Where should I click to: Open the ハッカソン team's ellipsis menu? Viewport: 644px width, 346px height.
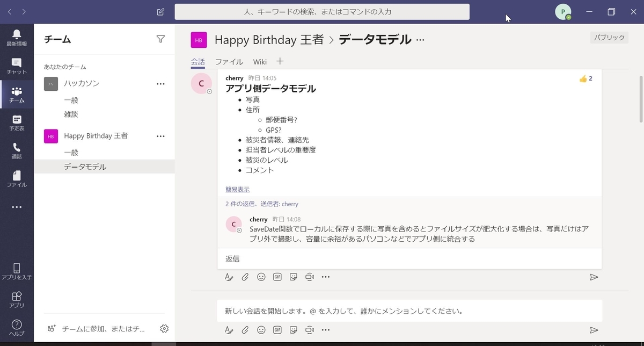(x=160, y=83)
